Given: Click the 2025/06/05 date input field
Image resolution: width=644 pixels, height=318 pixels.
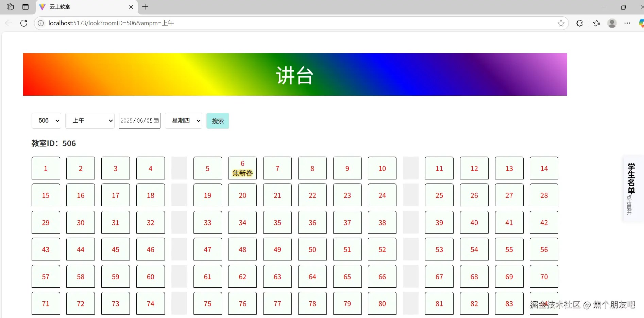Looking at the screenshot, I should tap(136, 121).
